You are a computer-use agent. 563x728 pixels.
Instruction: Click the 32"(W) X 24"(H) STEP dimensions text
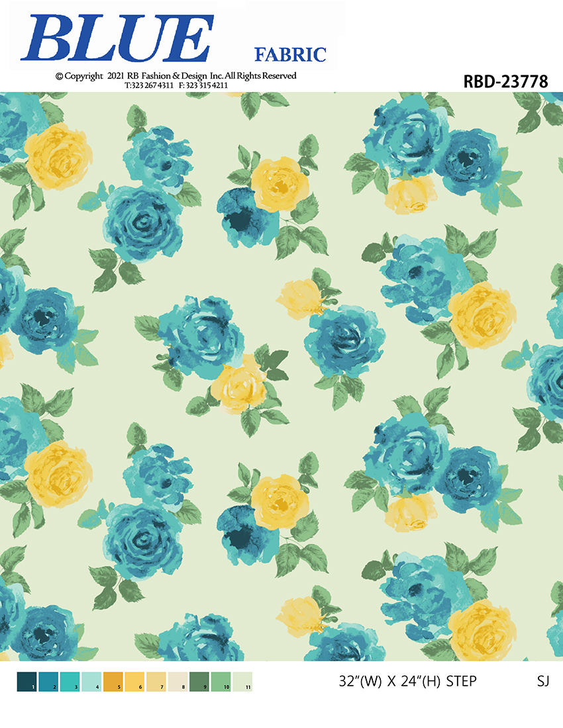[x=407, y=681]
